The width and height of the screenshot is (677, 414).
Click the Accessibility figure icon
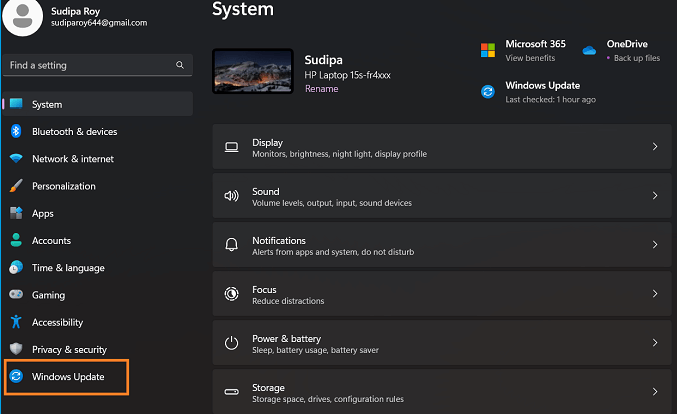click(16, 322)
